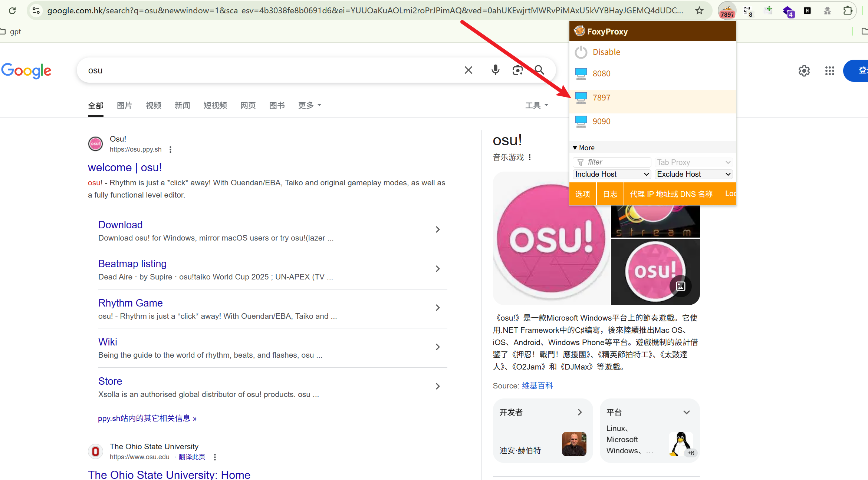
Task: Open FoxyProxy 日志 log button
Action: (x=610, y=194)
